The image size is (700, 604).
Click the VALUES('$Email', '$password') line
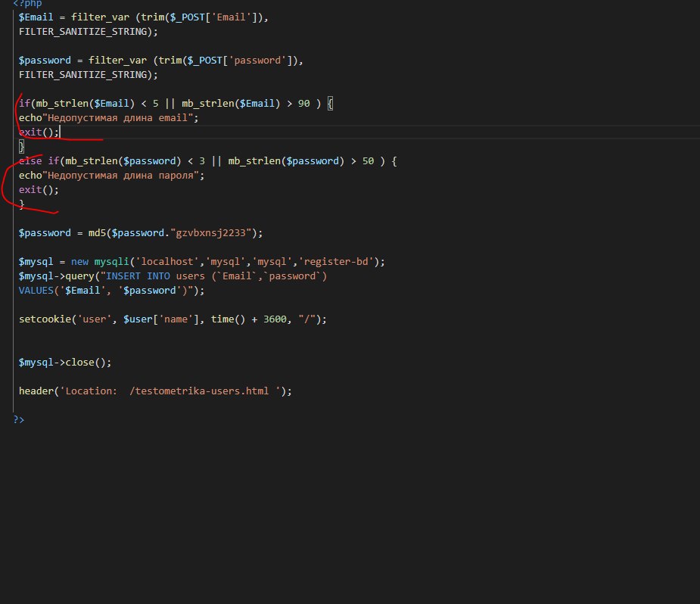coord(111,291)
